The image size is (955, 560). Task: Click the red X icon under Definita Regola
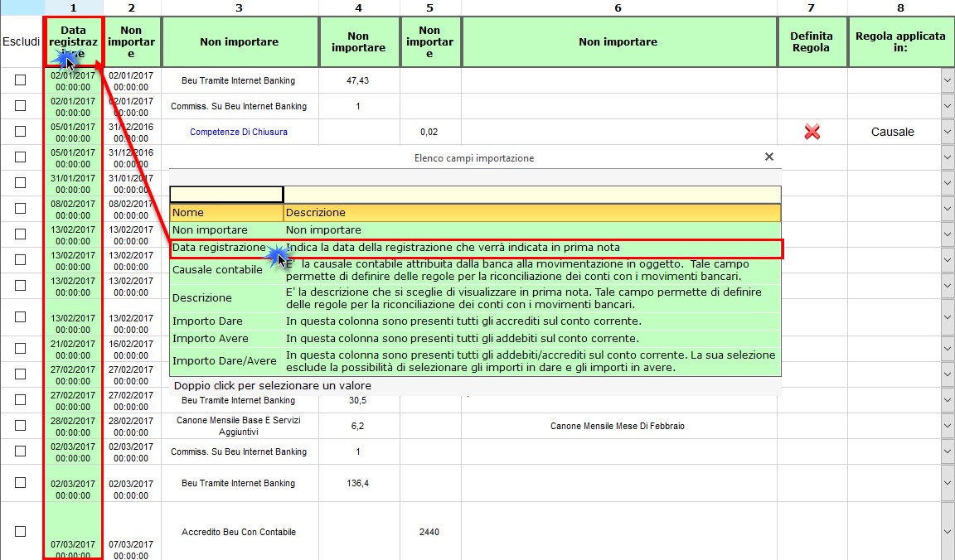812,132
